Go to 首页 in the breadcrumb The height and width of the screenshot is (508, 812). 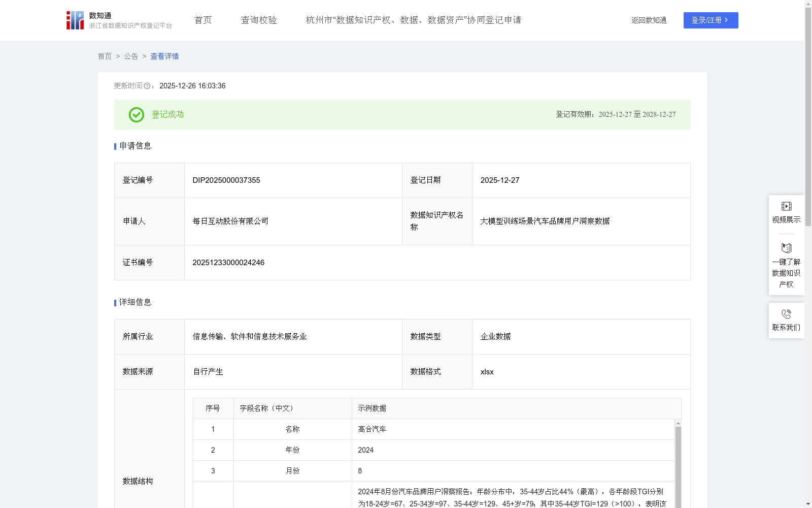coord(105,56)
